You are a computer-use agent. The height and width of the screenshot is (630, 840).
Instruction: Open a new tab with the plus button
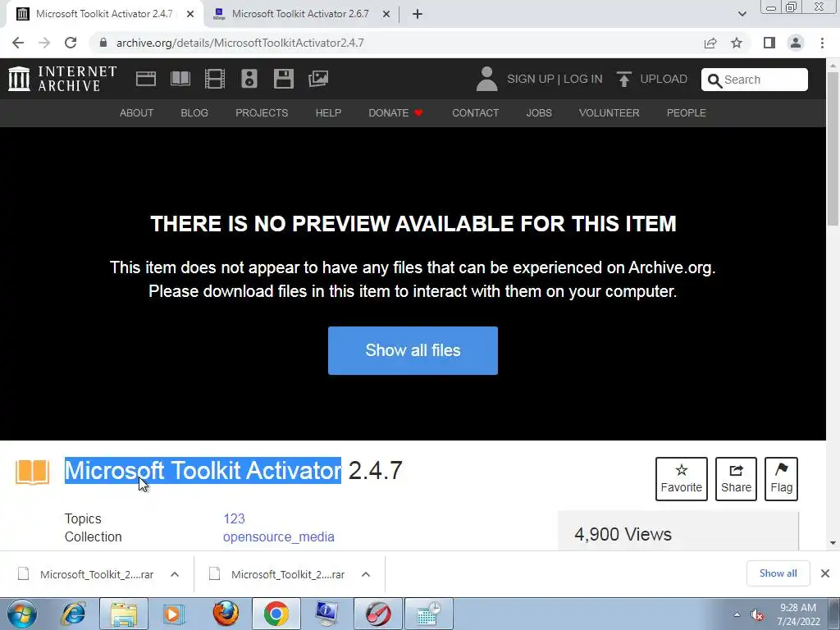click(x=418, y=14)
